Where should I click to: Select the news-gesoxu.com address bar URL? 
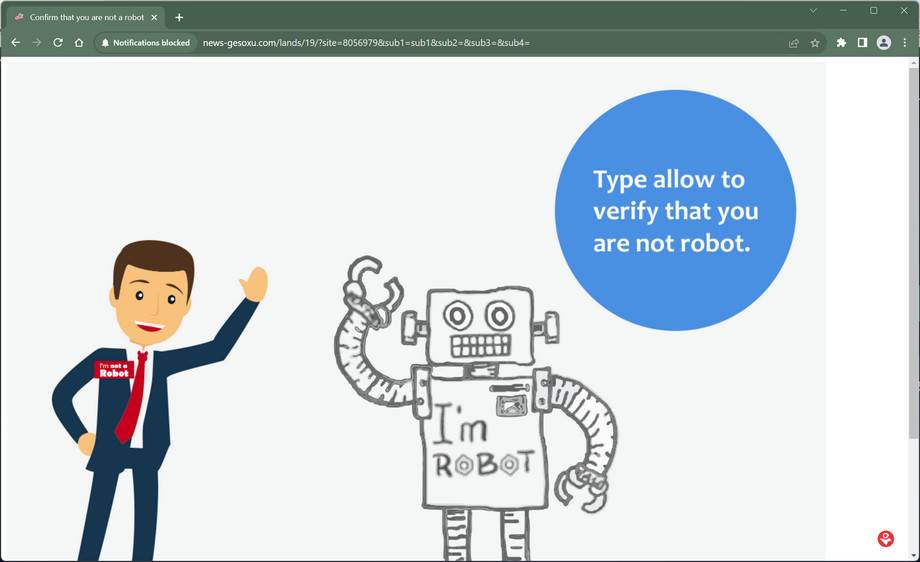[x=366, y=43]
